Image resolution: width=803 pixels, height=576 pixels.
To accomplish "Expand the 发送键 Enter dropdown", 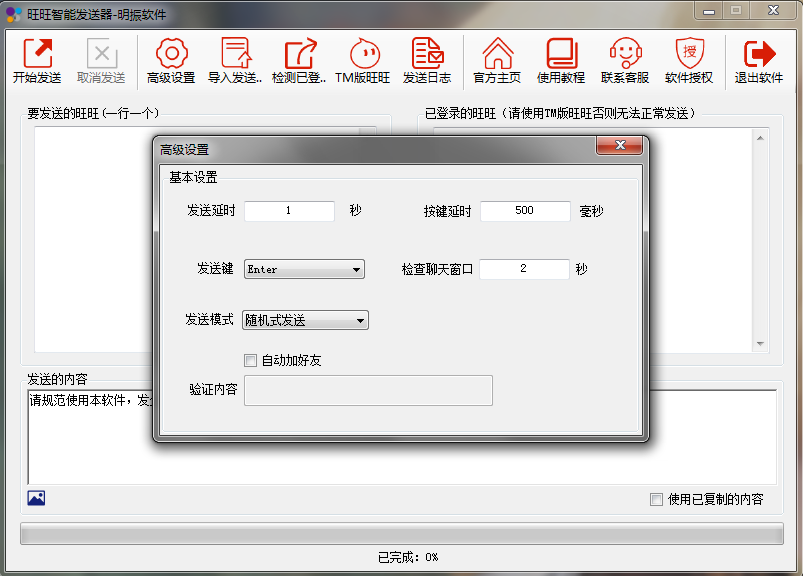I will 304,269.
